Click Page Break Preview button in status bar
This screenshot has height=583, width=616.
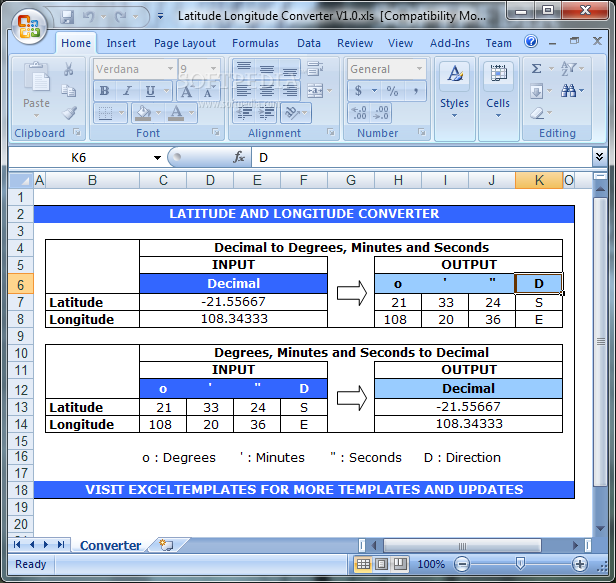point(400,565)
